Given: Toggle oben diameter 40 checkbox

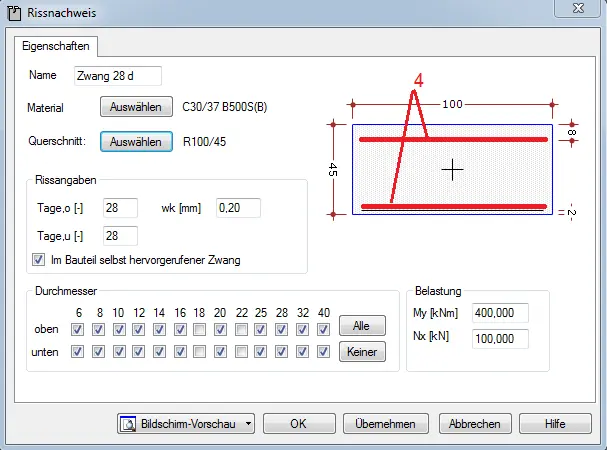Looking at the screenshot, I should coord(323,330).
